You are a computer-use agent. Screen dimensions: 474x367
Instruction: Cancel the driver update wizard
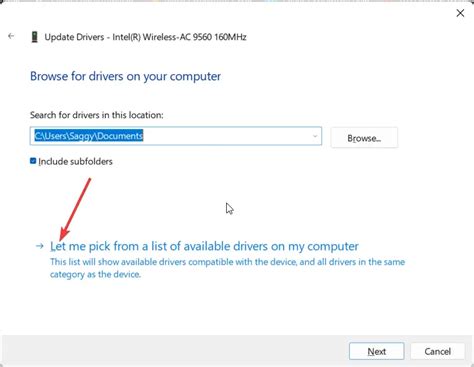click(437, 351)
